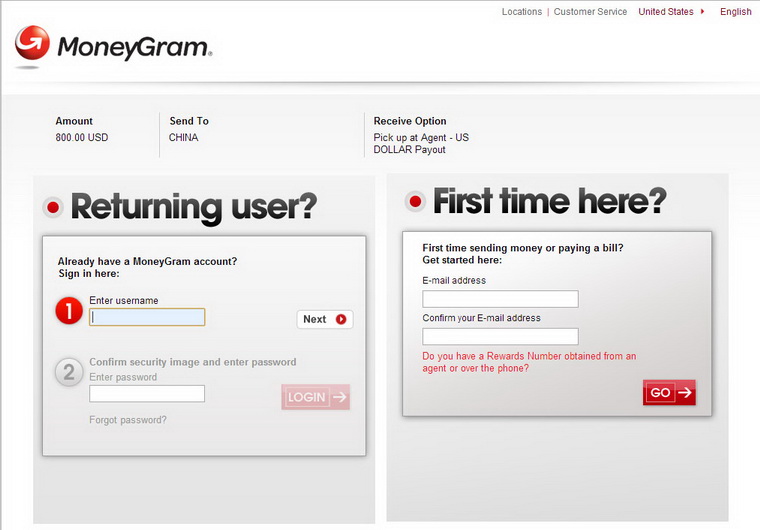
Task: Focus the Enter username field
Action: 147,317
